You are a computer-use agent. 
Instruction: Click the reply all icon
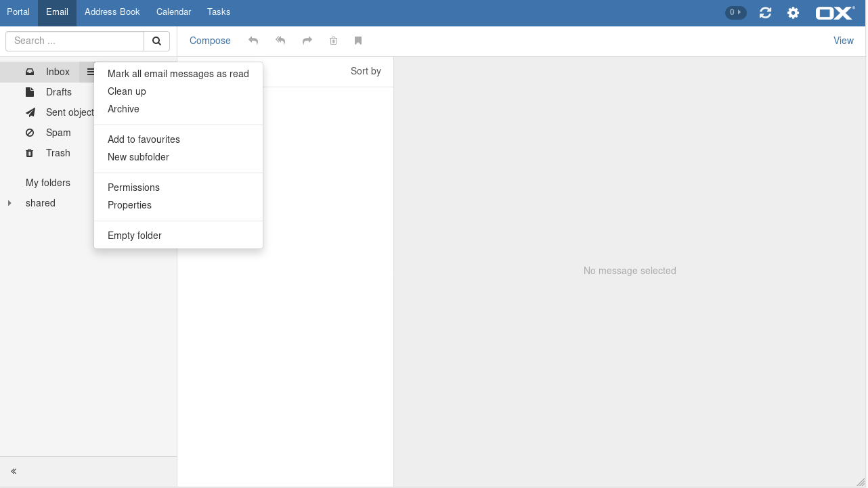[x=280, y=41]
